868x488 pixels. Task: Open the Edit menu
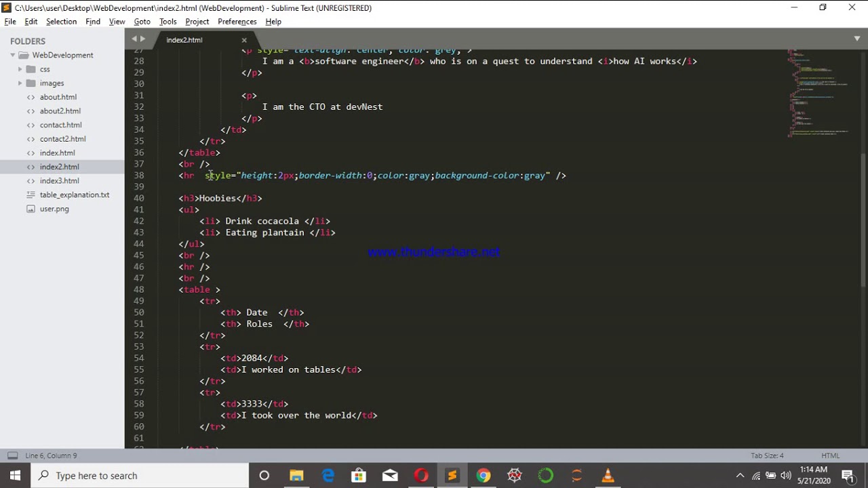tap(31, 22)
